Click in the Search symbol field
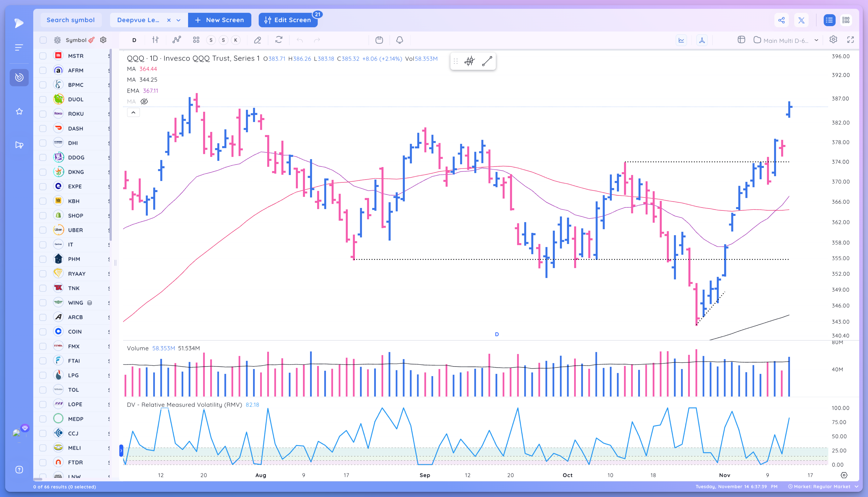 pyautogui.click(x=71, y=20)
